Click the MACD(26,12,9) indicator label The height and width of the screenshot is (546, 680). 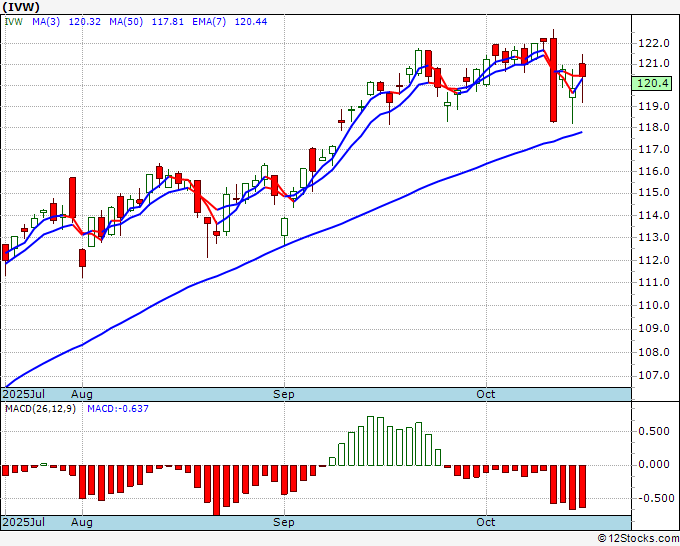pyautogui.click(x=40, y=409)
